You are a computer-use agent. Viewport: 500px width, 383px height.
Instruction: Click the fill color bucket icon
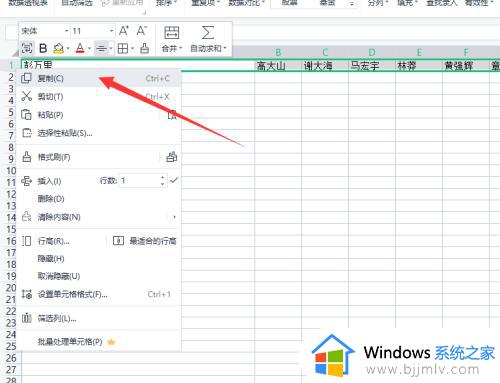click(x=59, y=49)
